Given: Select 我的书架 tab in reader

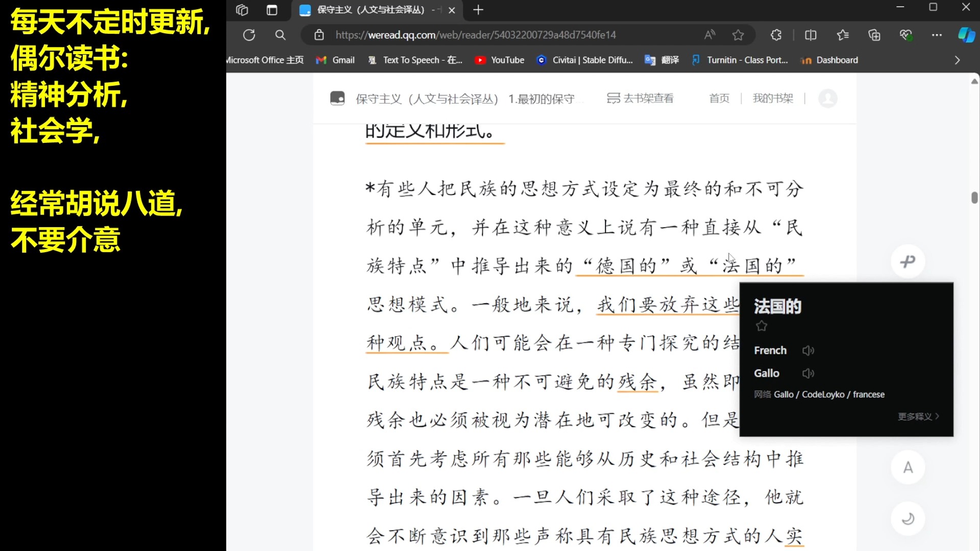Looking at the screenshot, I should tap(772, 98).
